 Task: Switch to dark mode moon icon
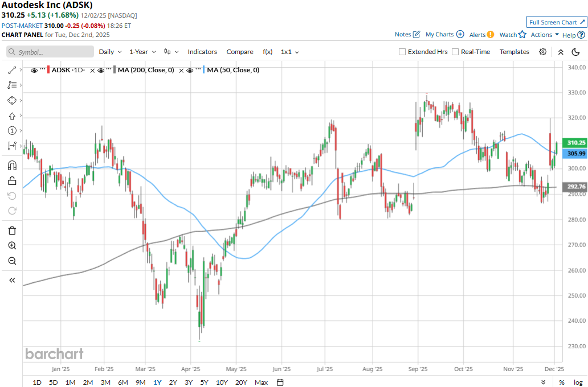point(575,52)
